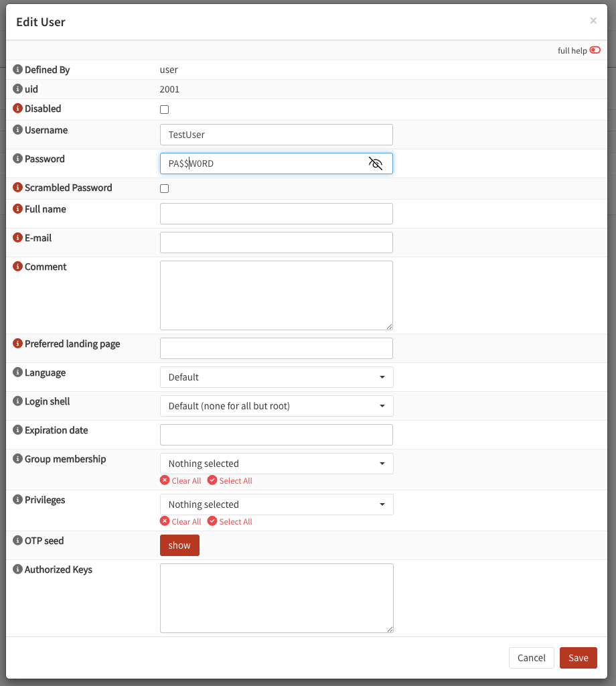Viewport: 616px width, 686px height.
Task: Expand the Login shell dropdown
Action: (276, 406)
